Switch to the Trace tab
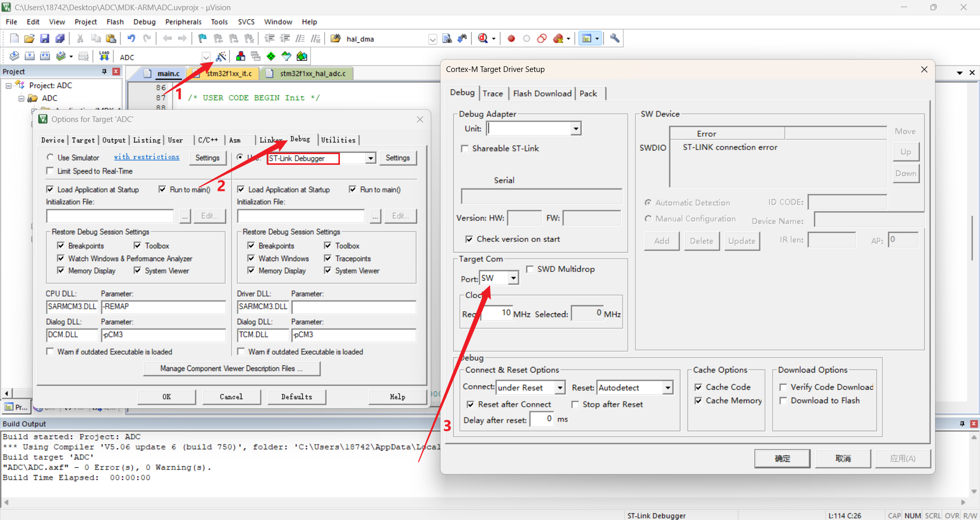The height and width of the screenshot is (520, 980). 493,93
